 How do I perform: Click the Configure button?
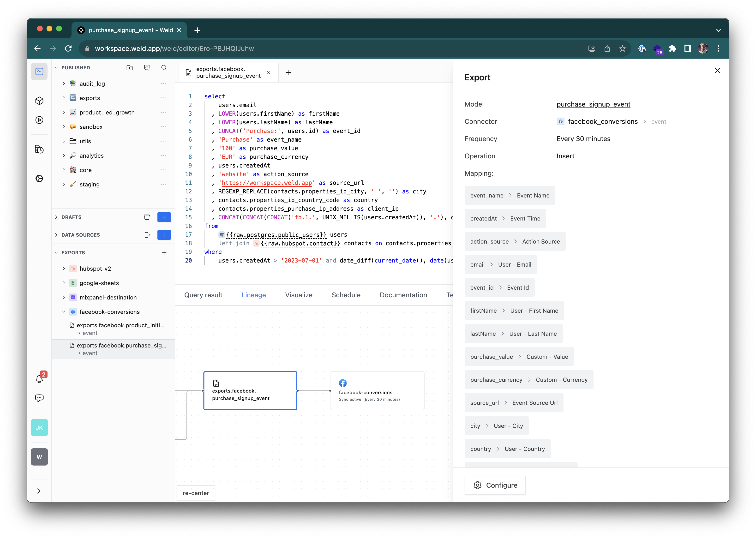(x=495, y=485)
